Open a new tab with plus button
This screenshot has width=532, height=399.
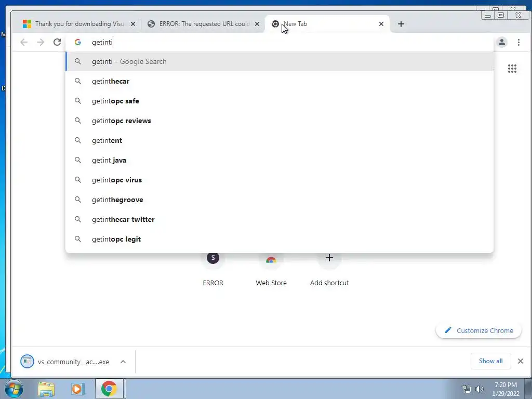coord(401,24)
